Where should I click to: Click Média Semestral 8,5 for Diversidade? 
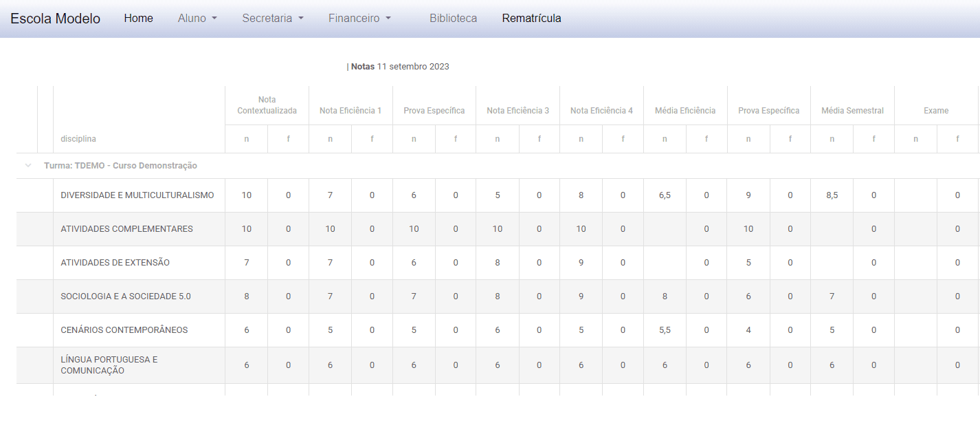[x=832, y=195]
